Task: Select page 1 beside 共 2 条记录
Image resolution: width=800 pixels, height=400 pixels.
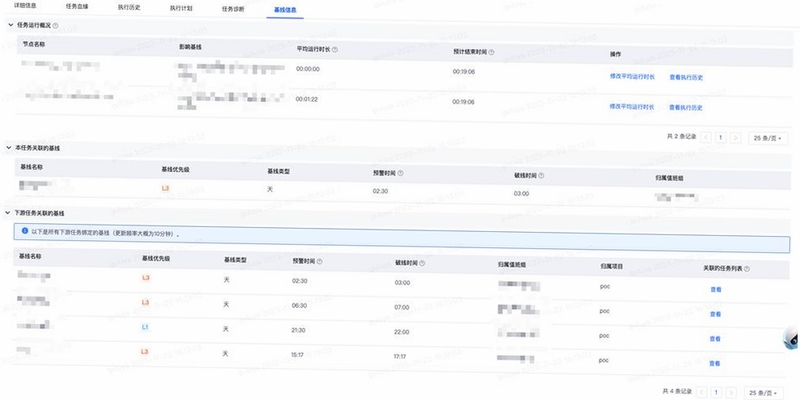Action: [721, 137]
